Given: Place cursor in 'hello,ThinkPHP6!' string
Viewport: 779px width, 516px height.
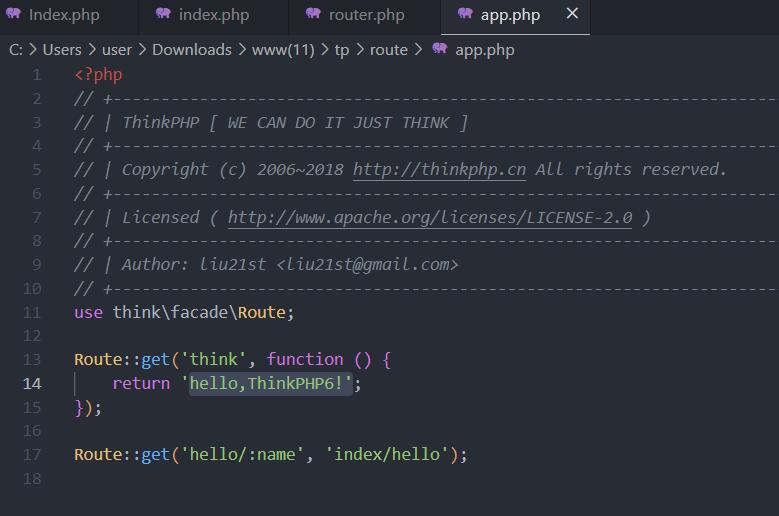Looking at the screenshot, I should click(270, 383).
